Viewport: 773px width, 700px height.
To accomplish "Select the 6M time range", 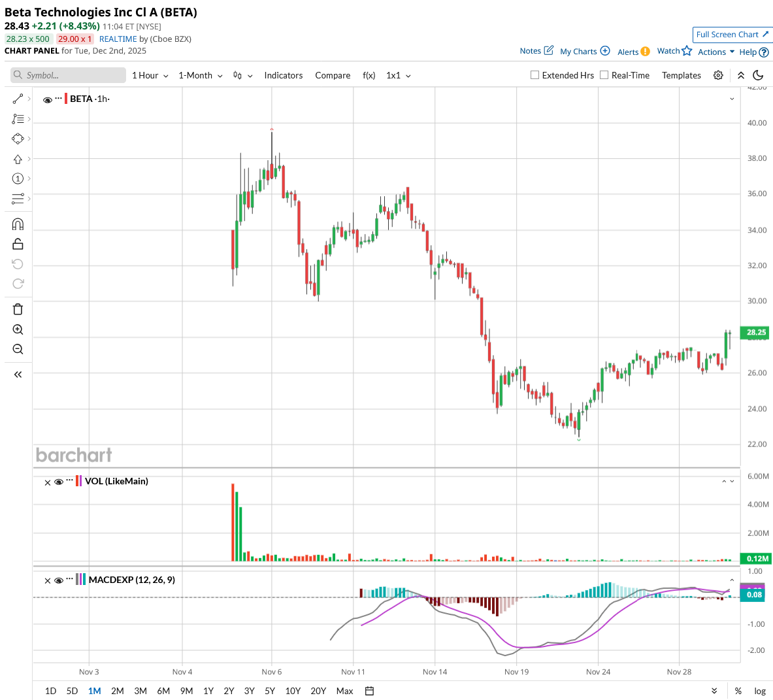I will click(x=163, y=691).
